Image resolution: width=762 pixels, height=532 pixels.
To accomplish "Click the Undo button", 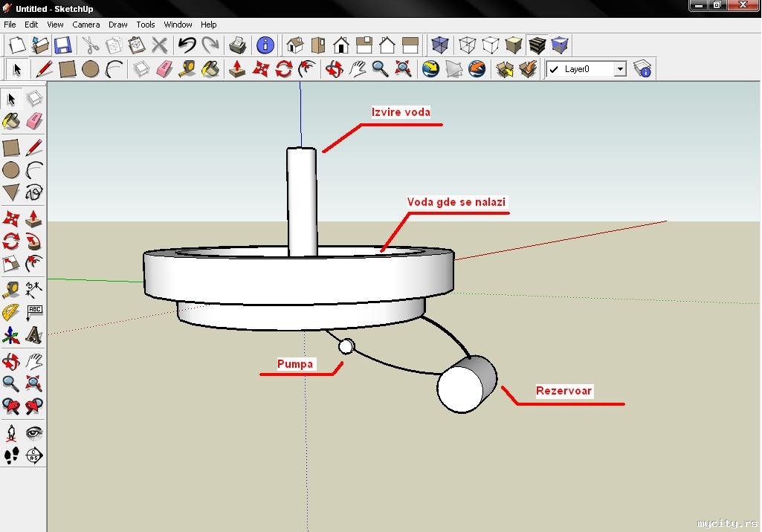I will 187,45.
